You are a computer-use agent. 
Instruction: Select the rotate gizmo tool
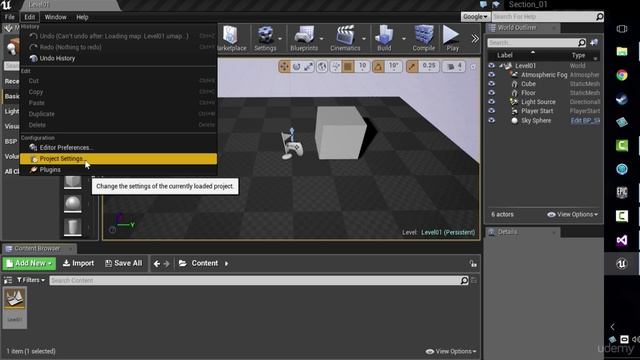coord(296,66)
